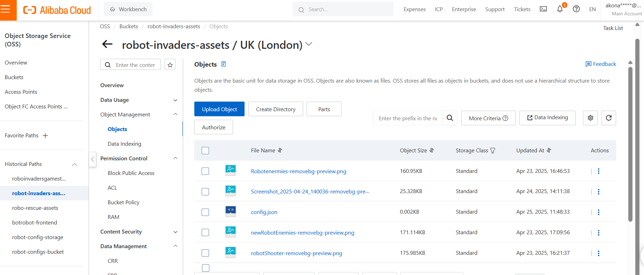The image size is (644, 275).
Task: Toggle the bottom batch-select checkbox
Action: 206,268
